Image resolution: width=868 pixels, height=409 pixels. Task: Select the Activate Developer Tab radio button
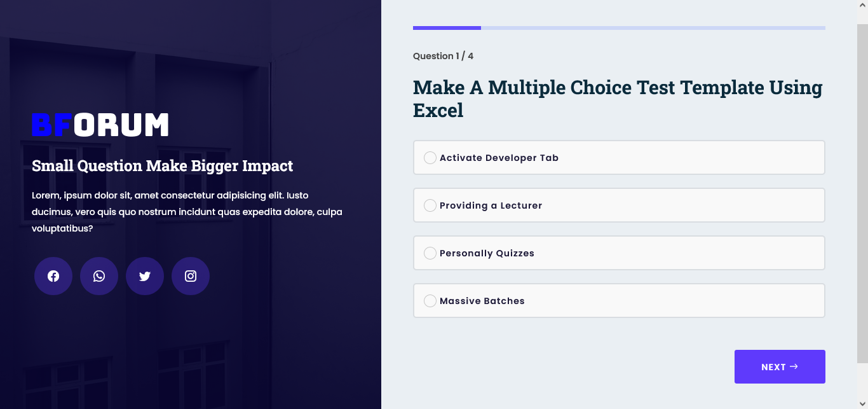pos(430,158)
